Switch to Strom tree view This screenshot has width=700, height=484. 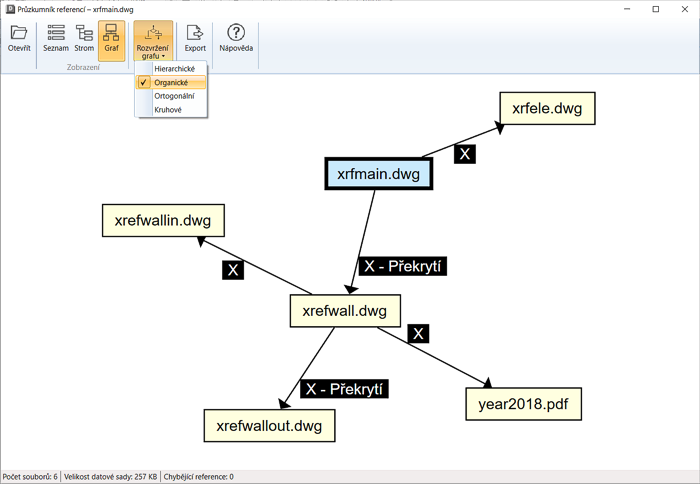click(84, 34)
